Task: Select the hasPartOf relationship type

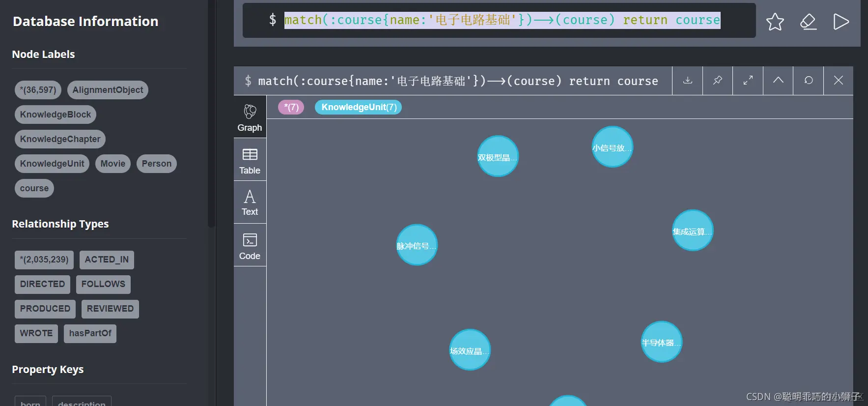Action: (x=90, y=333)
